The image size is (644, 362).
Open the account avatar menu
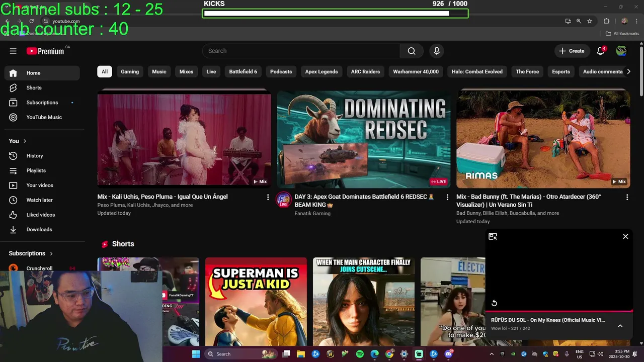tap(621, 51)
